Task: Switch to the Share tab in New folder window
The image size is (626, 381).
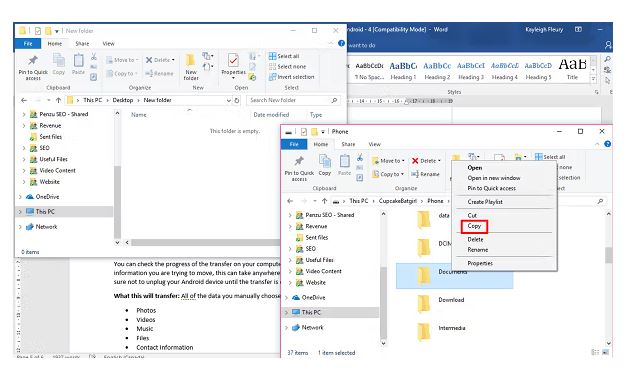Action: (x=82, y=44)
